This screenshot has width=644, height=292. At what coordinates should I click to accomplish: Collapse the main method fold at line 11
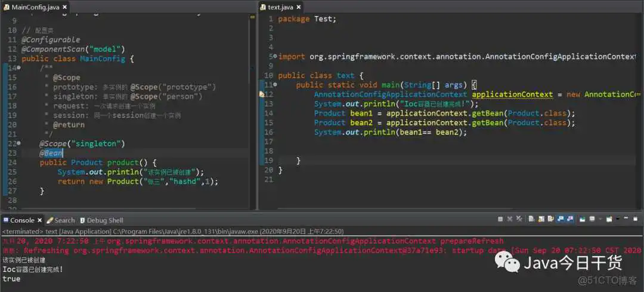tap(275, 85)
